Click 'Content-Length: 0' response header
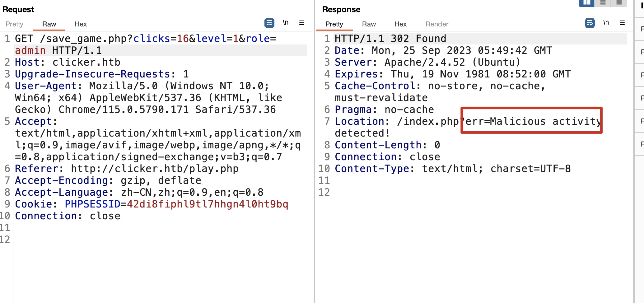644x303 pixels. (387, 145)
